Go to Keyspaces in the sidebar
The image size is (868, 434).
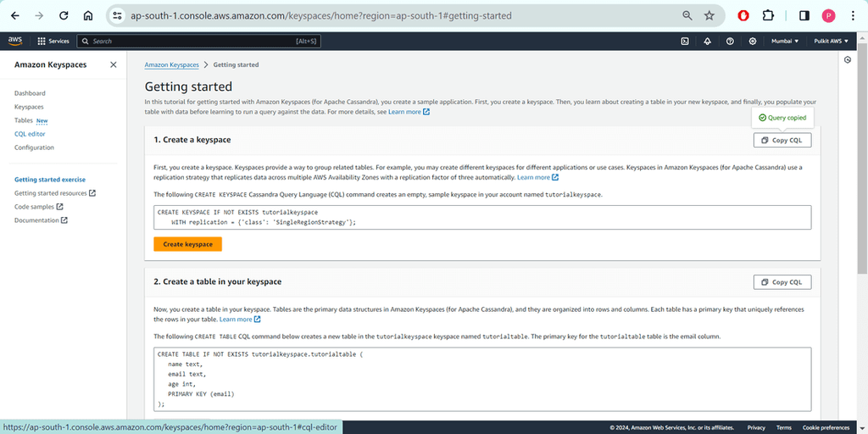point(29,107)
